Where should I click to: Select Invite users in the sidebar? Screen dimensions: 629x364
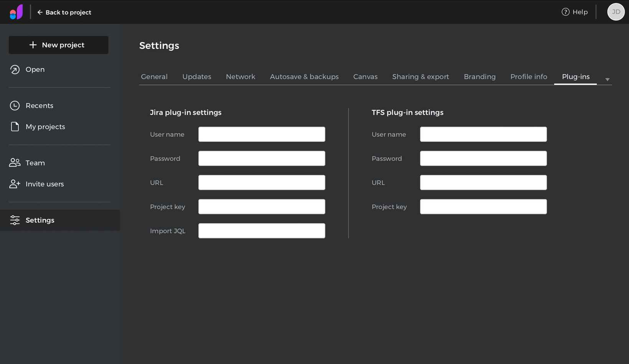coord(44,184)
